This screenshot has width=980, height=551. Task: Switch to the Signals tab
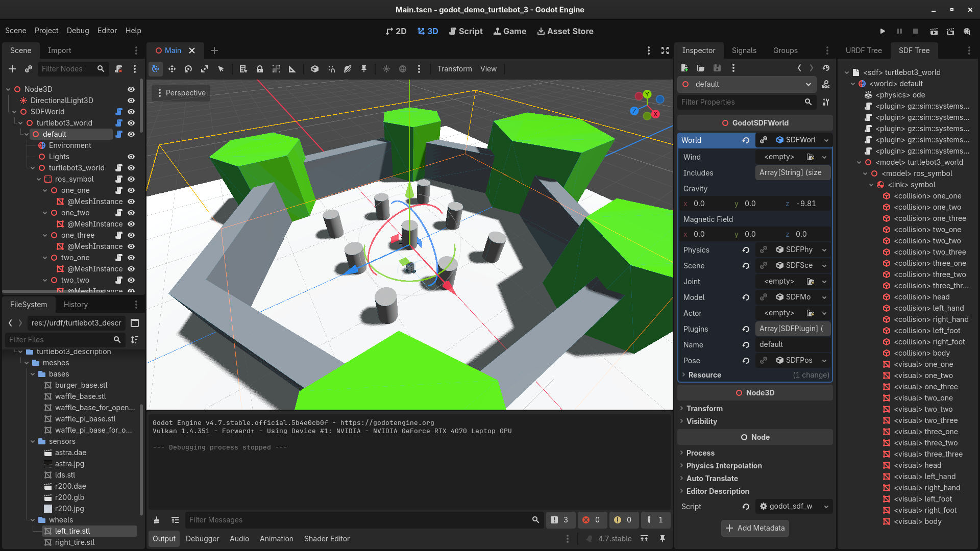coord(744,51)
